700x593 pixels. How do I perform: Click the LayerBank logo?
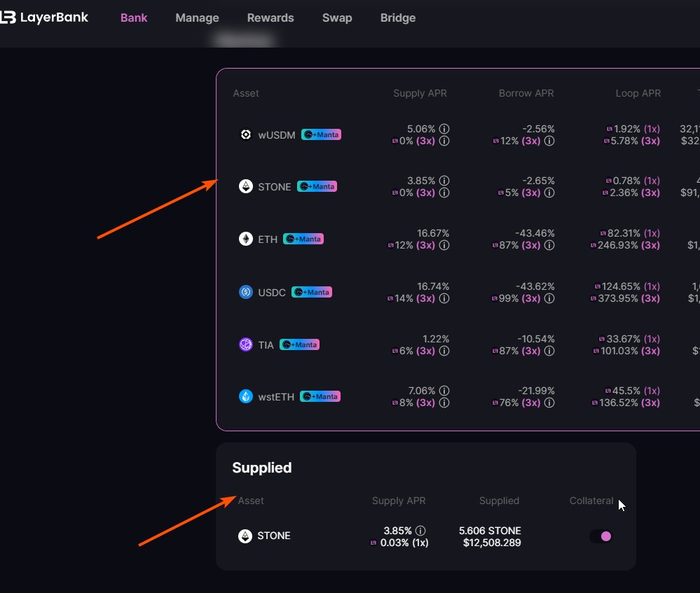(x=43, y=18)
